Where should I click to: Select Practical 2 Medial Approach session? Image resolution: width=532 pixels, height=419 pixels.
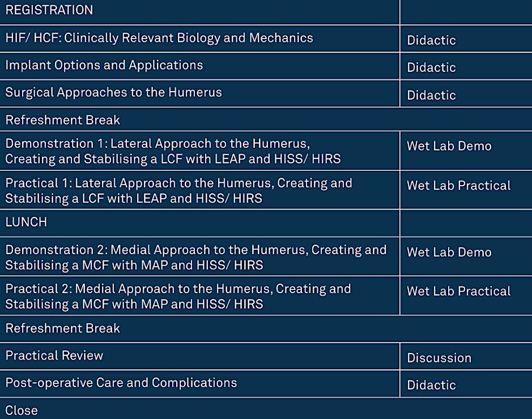point(178,296)
